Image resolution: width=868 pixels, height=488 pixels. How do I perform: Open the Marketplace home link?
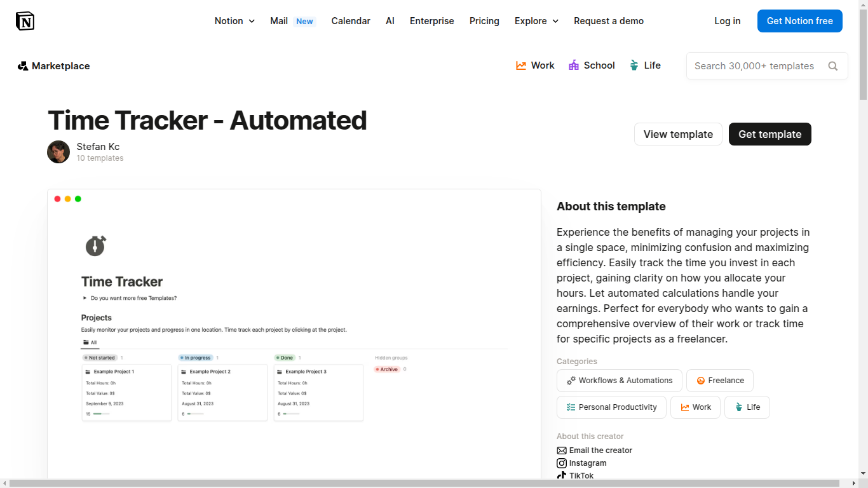click(54, 66)
